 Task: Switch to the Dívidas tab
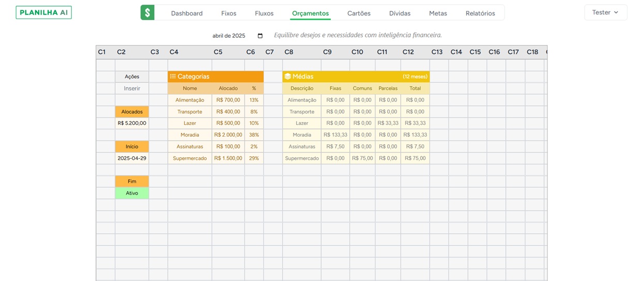pos(400,13)
